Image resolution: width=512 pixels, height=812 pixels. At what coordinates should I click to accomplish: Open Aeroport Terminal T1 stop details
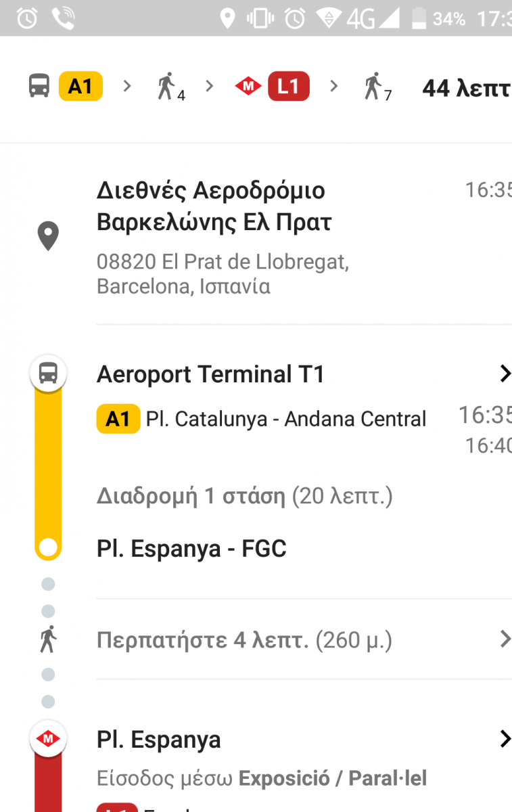click(210, 374)
